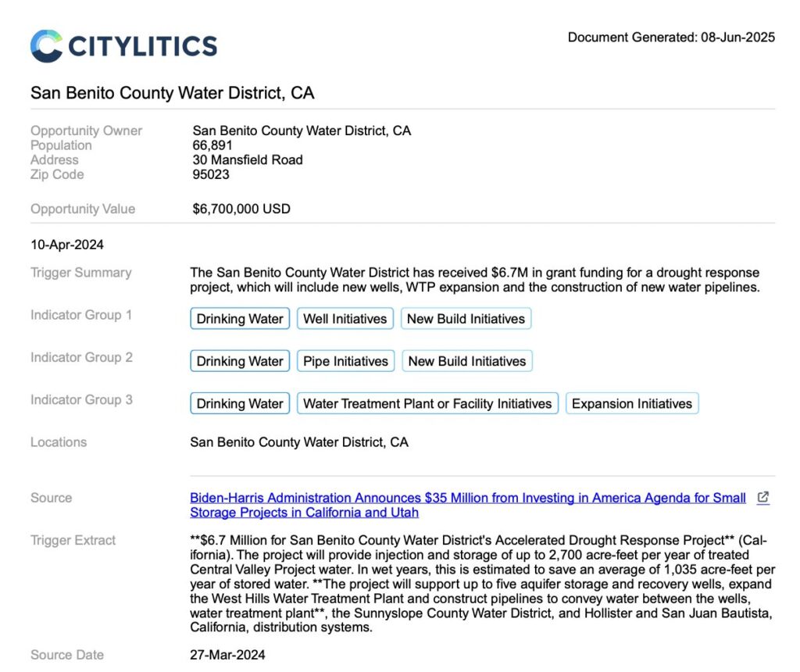Click the Zip Code label
The width and height of the screenshot is (800, 672).
tap(57, 174)
